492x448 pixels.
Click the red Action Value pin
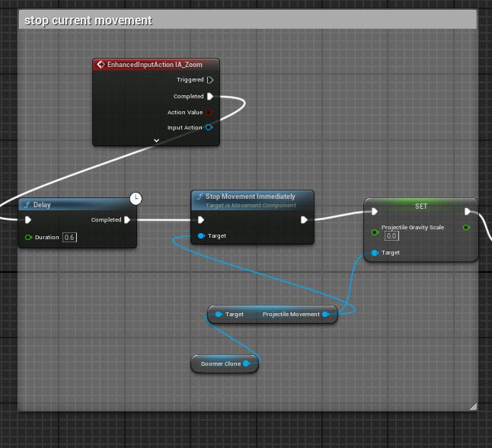click(x=209, y=113)
